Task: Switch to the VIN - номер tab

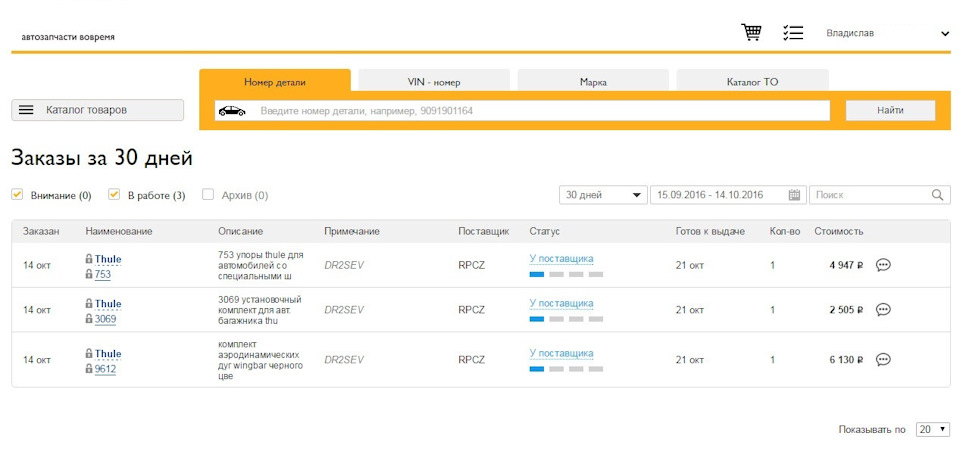Action: [434, 82]
